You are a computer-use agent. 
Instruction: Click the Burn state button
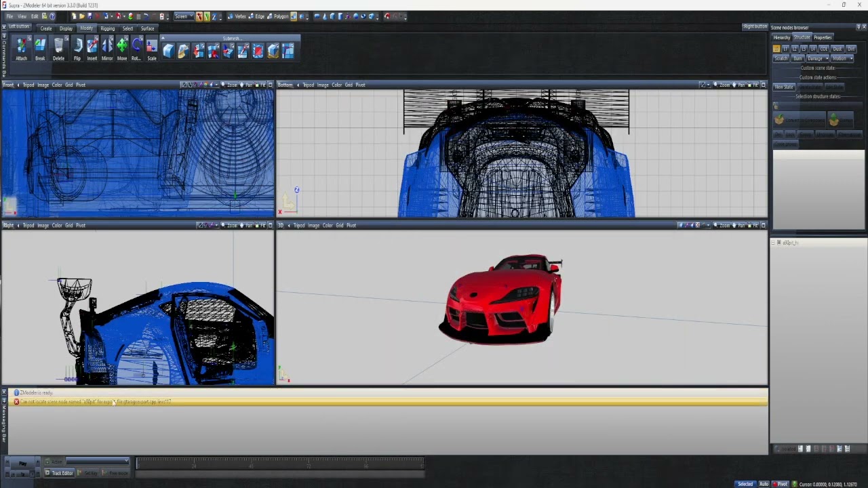point(797,58)
